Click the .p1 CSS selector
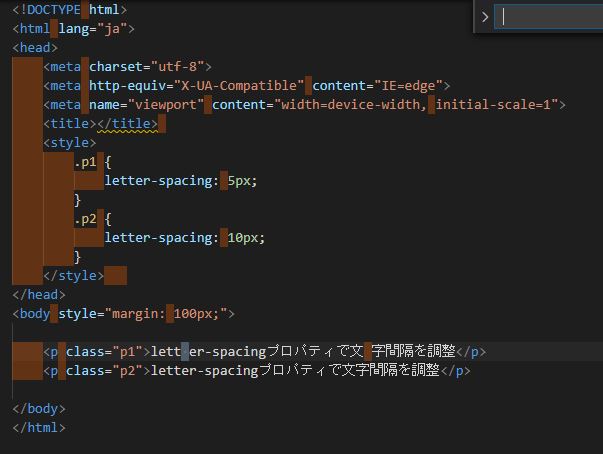Image resolution: width=603 pixels, height=454 pixels. (85, 162)
